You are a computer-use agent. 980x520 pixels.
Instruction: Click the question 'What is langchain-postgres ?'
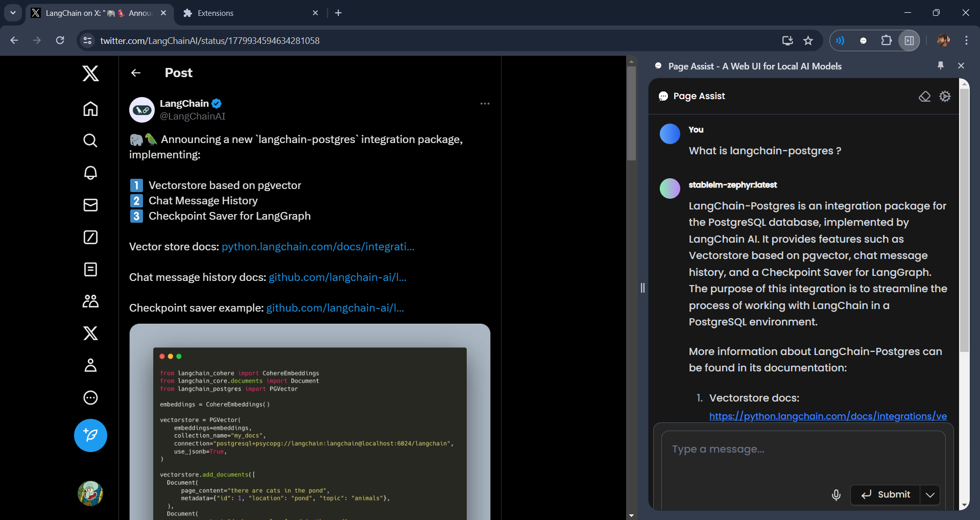[765, 151]
